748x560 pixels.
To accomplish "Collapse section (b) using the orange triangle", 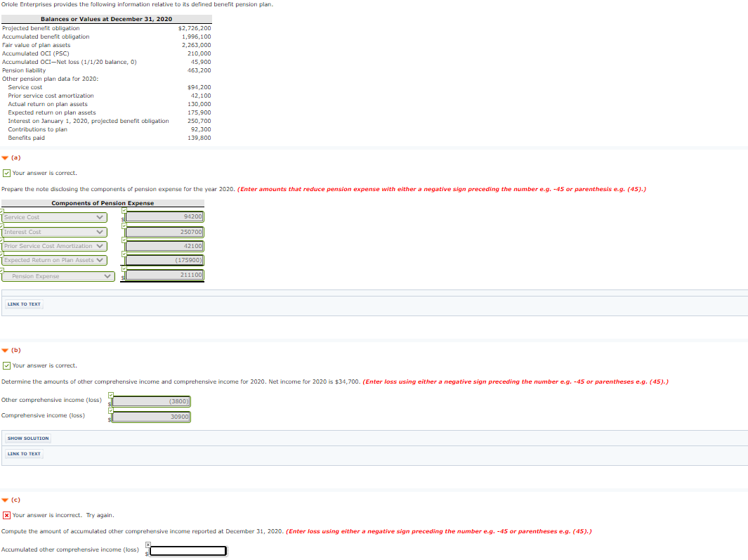I will pos(5,351).
